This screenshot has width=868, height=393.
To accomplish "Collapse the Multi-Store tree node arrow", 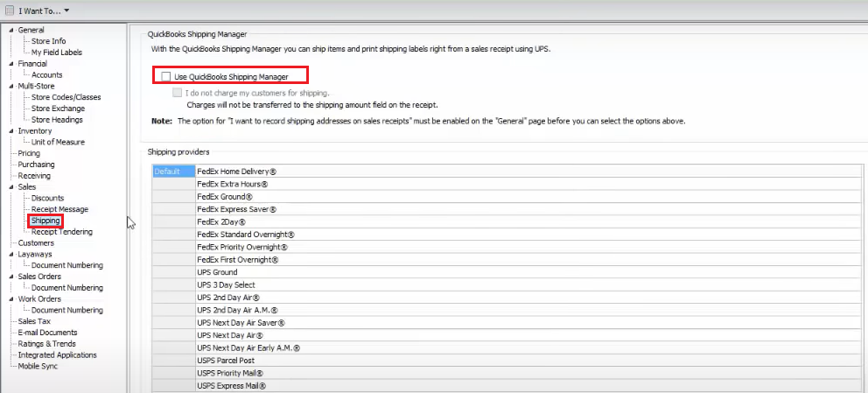I will [12, 86].
